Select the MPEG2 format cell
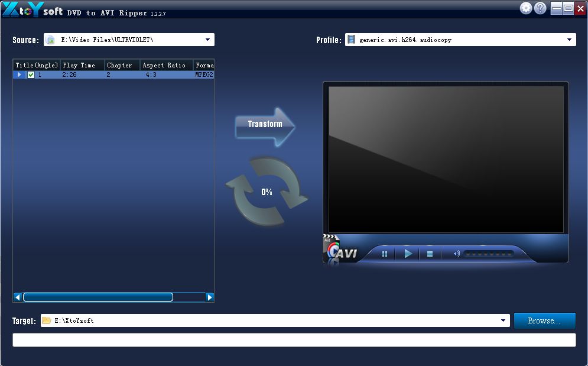The image size is (588, 366). tap(204, 75)
